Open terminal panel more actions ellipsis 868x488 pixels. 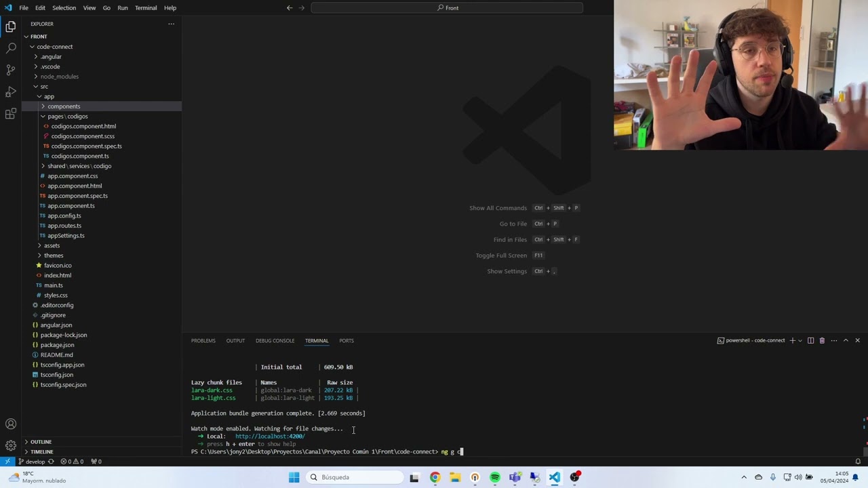click(x=834, y=340)
